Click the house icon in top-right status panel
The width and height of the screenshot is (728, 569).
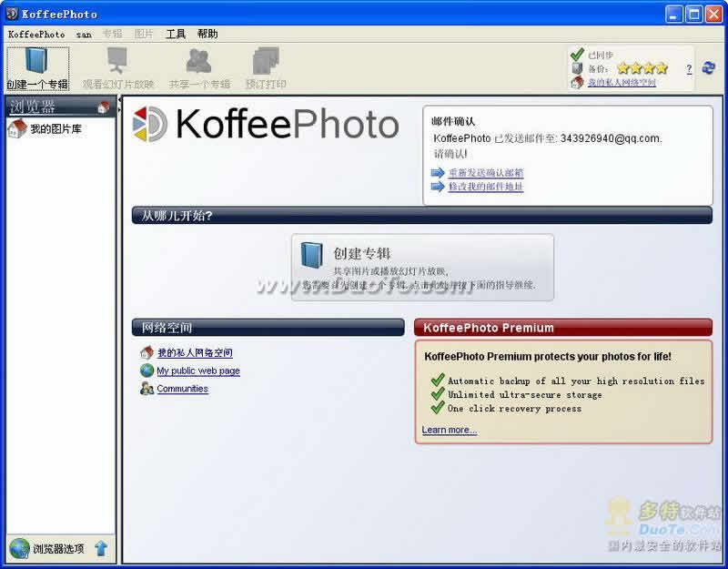pyautogui.click(x=577, y=82)
